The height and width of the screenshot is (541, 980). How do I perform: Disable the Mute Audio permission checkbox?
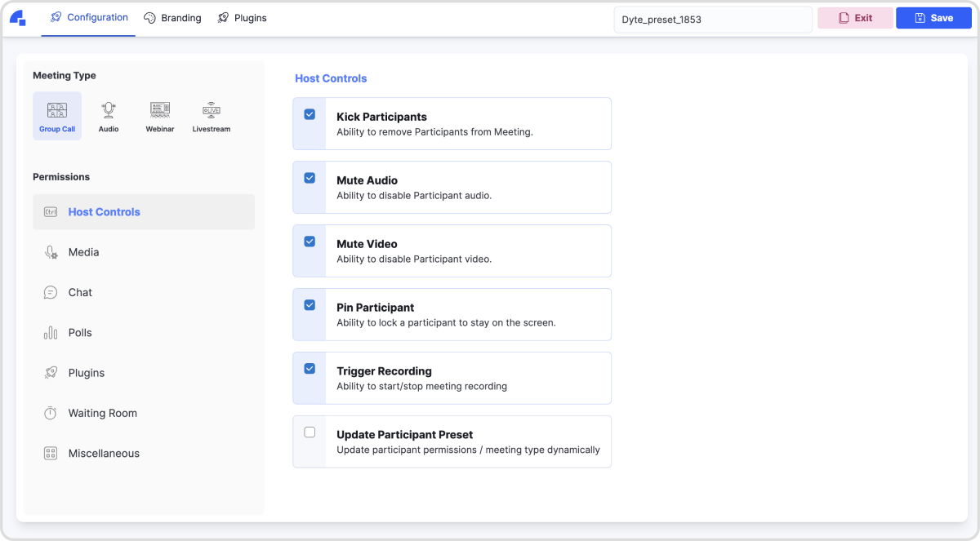tap(310, 178)
